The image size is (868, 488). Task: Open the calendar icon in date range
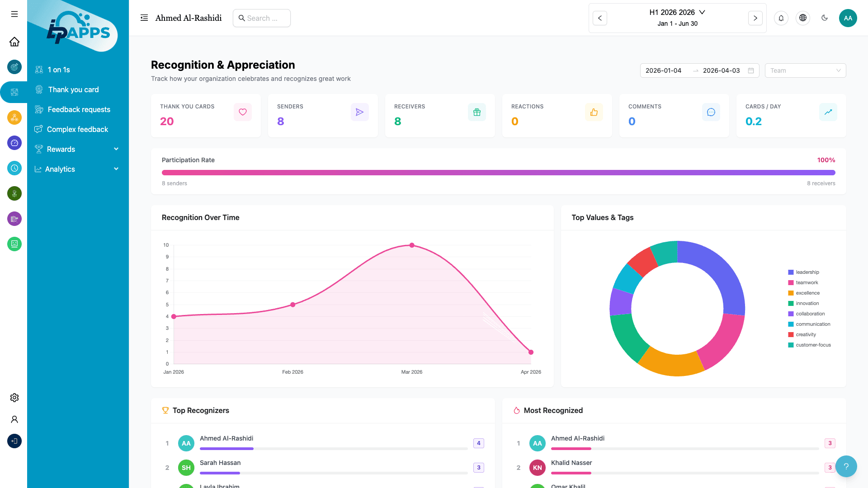pos(751,70)
